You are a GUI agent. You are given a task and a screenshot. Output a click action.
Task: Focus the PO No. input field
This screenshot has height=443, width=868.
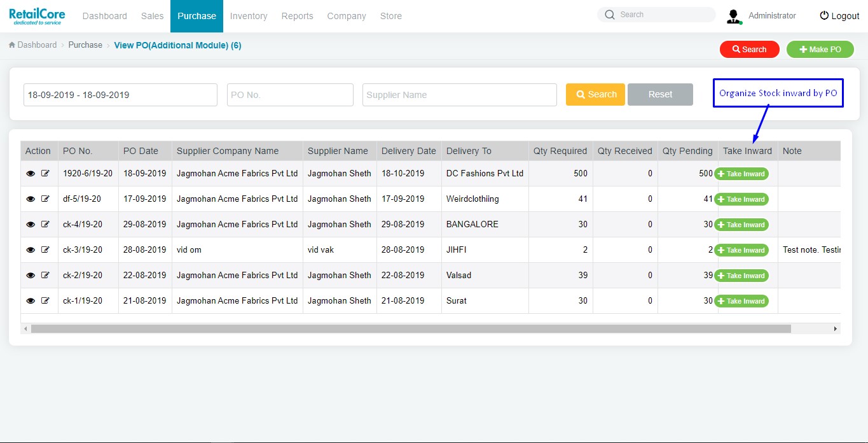click(290, 95)
